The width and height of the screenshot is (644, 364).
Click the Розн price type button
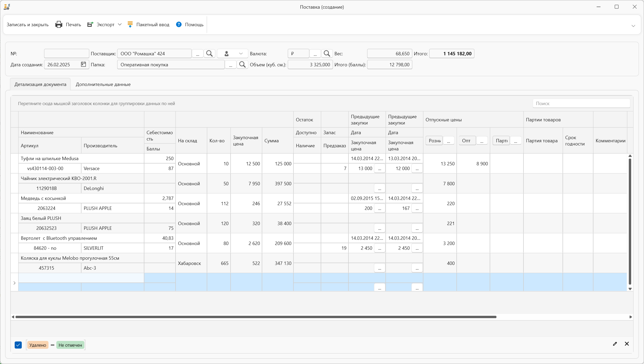tap(434, 141)
